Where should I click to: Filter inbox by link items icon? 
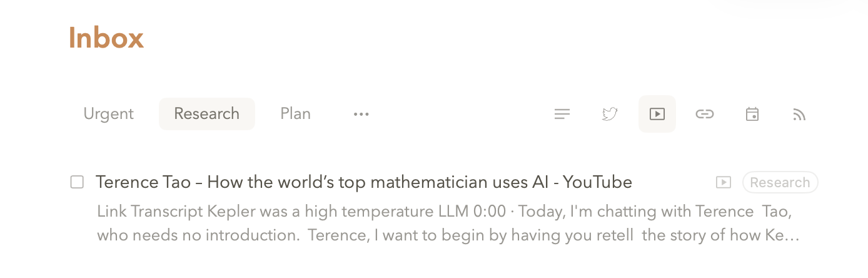point(705,114)
